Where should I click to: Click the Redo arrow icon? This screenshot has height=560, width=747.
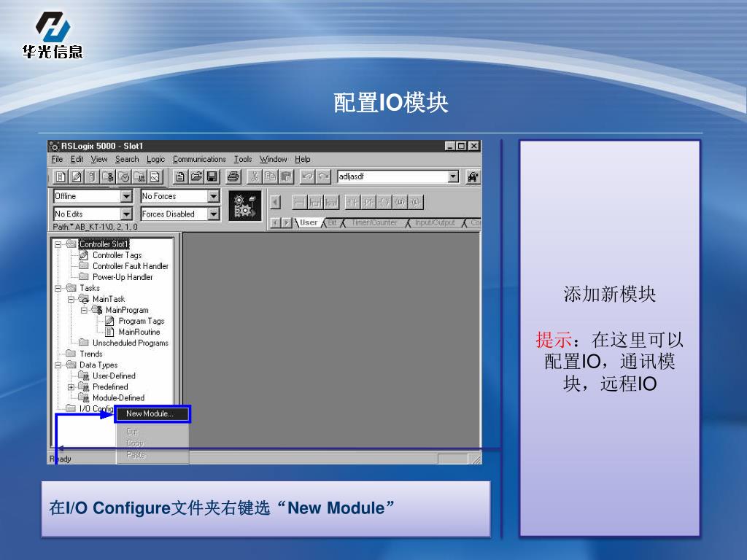click(x=323, y=177)
